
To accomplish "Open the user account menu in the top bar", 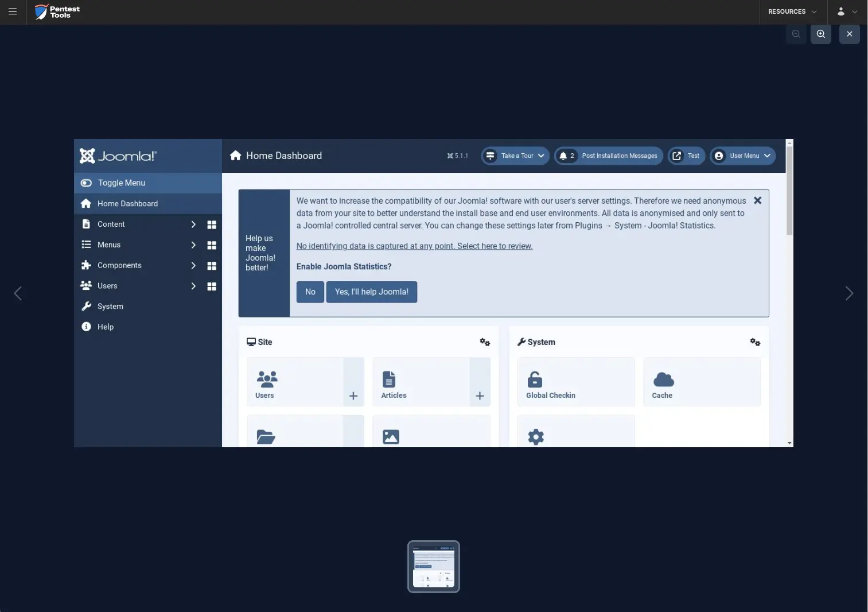I will [847, 11].
